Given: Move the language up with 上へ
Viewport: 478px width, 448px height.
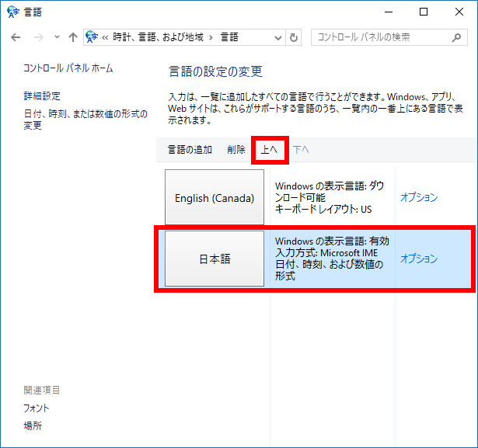Looking at the screenshot, I should coord(269,150).
